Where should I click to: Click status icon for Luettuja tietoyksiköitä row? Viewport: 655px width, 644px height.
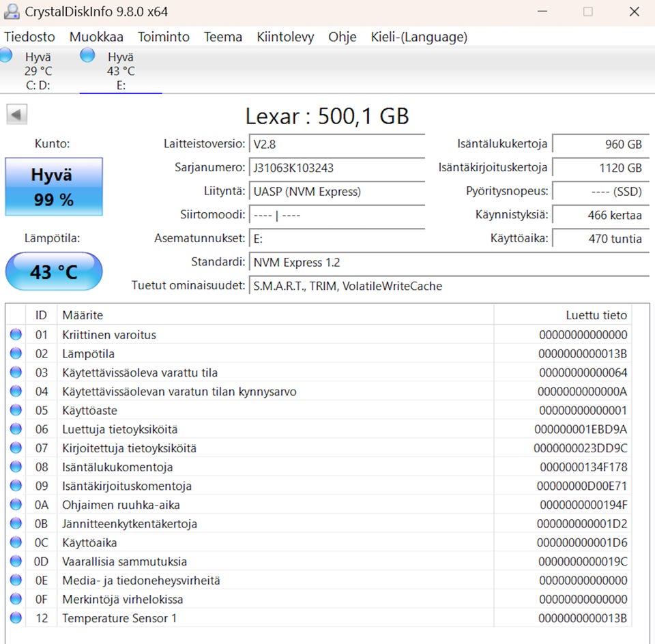16,429
